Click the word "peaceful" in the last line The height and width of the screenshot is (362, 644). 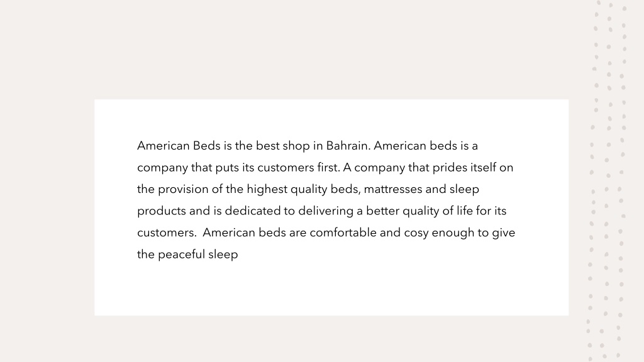click(x=181, y=255)
